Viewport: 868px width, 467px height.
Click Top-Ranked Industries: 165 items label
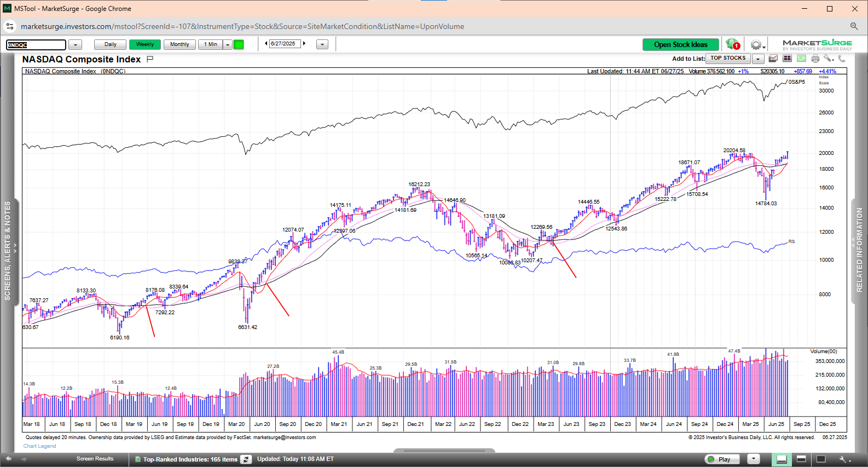coord(190,459)
